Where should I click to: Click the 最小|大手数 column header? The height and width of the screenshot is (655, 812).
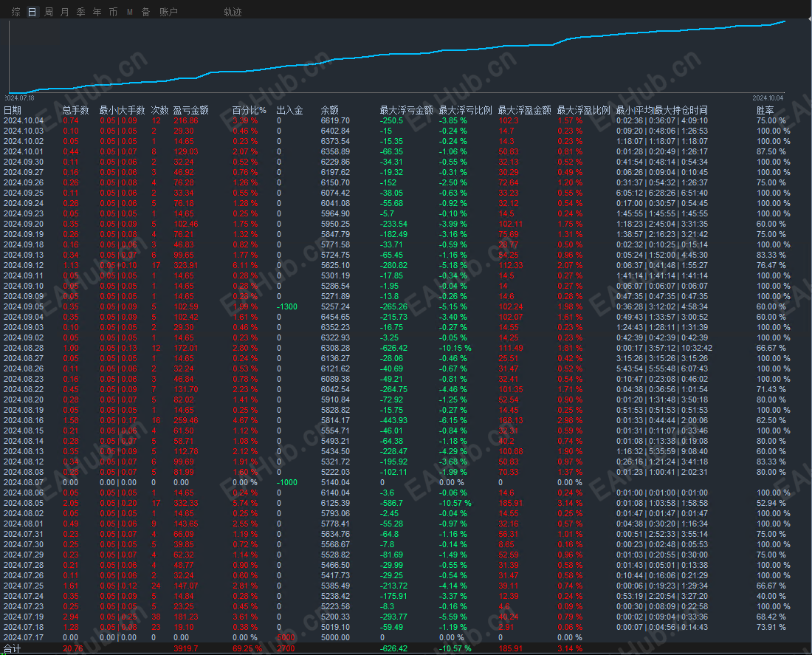[x=123, y=110]
